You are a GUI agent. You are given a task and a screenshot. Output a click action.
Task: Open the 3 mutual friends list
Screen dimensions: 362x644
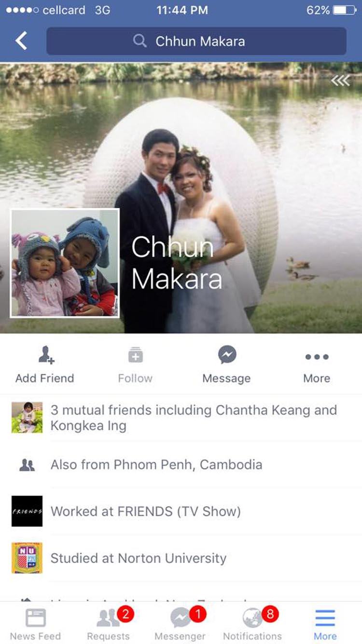point(181,418)
